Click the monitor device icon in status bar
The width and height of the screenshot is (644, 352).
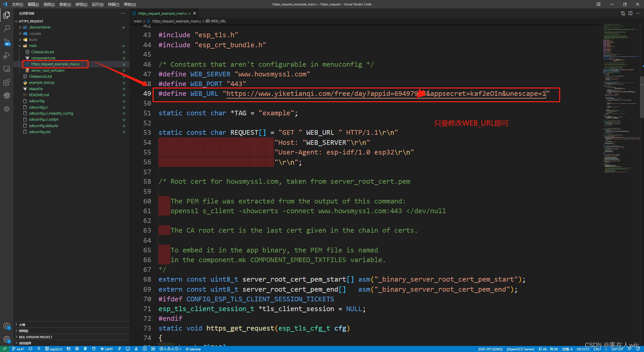pos(128,349)
